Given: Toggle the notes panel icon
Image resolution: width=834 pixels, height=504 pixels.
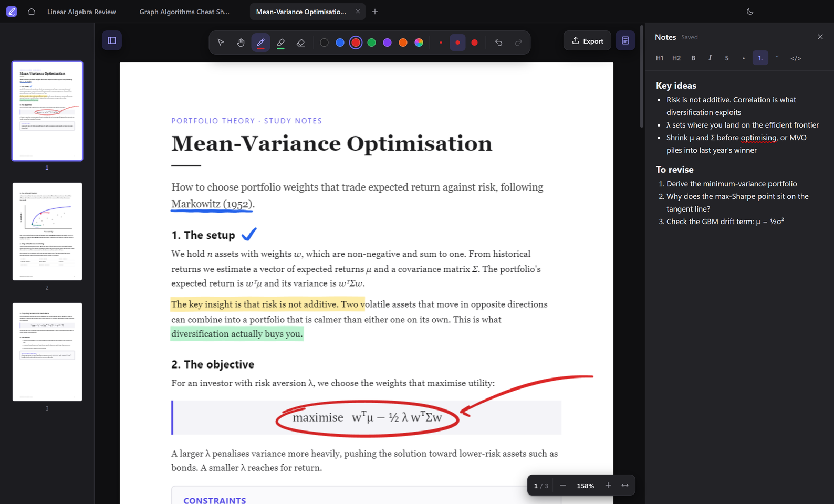Looking at the screenshot, I should (x=625, y=40).
